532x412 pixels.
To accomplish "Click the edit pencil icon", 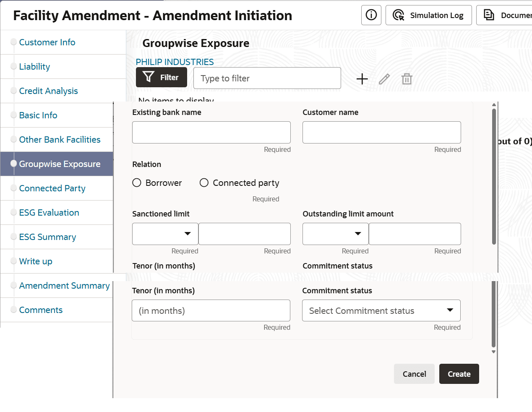I will pos(384,79).
